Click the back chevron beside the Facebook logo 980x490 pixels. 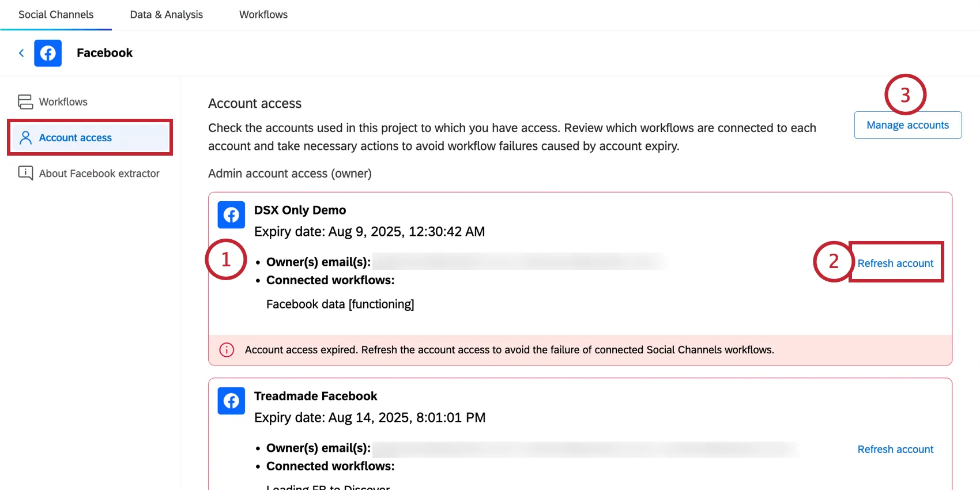pyautogui.click(x=21, y=53)
